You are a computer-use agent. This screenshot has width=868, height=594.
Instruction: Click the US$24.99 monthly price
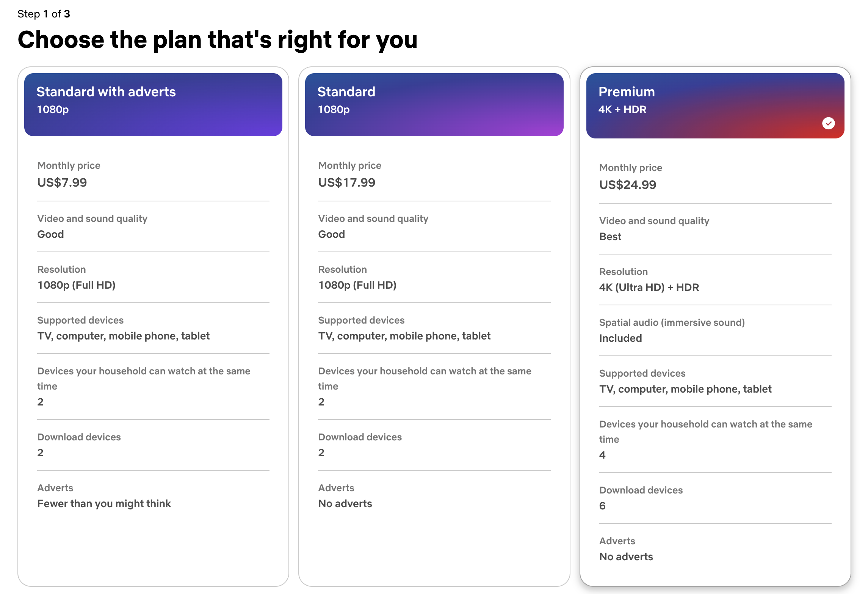coord(627,185)
